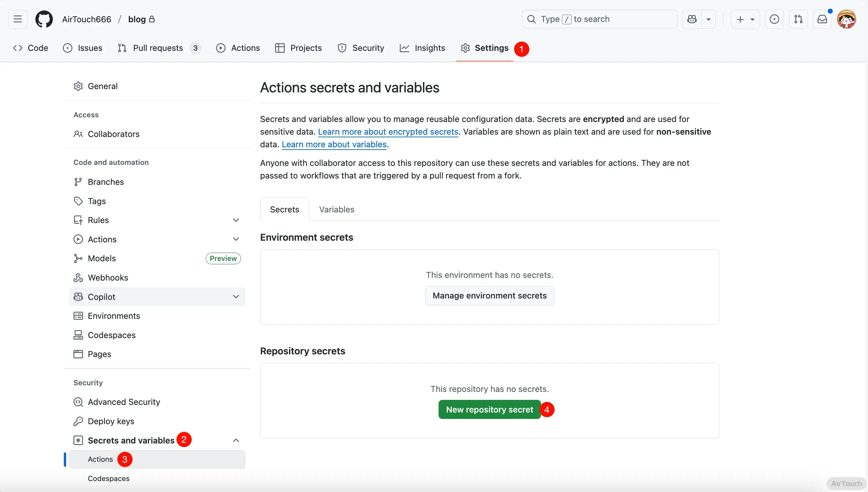This screenshot has height=492, width=868.
Task: Click the user avatar profile picture
Action: tap(846, 19)
